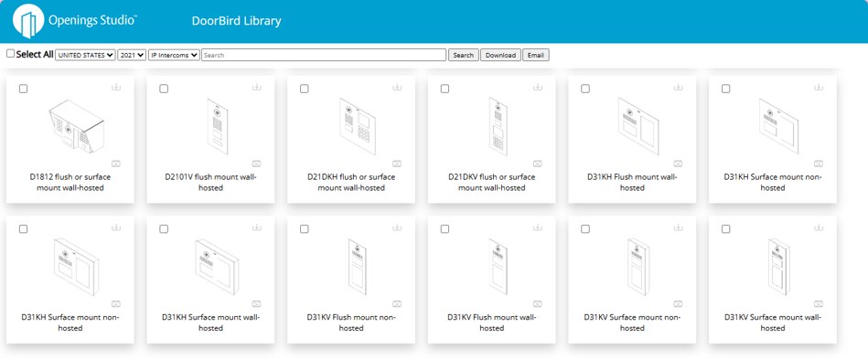Check the D21DKV card checkbox
868x359 pixels.
(x=445, y=89)
